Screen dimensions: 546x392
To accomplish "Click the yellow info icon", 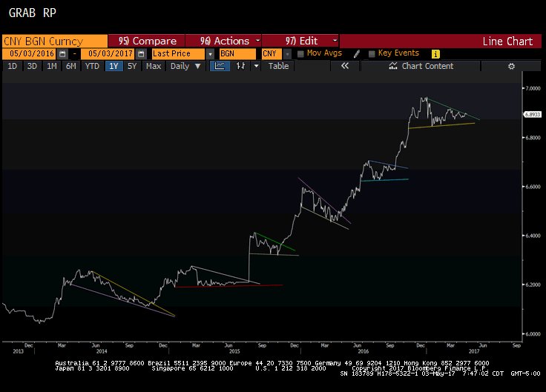I will pos(435,54).
